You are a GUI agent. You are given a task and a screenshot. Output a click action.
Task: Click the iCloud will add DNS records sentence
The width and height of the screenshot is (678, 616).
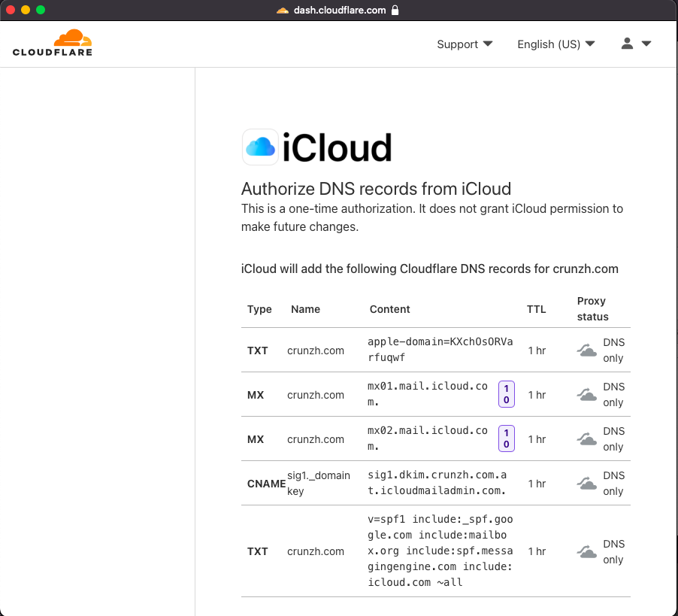[430, 269]
